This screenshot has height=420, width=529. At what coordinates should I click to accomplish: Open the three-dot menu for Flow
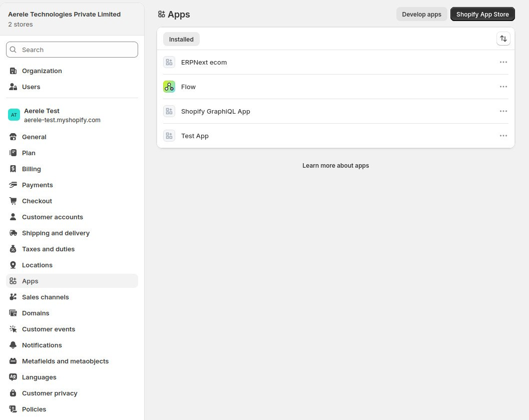(x=503, y=87)
